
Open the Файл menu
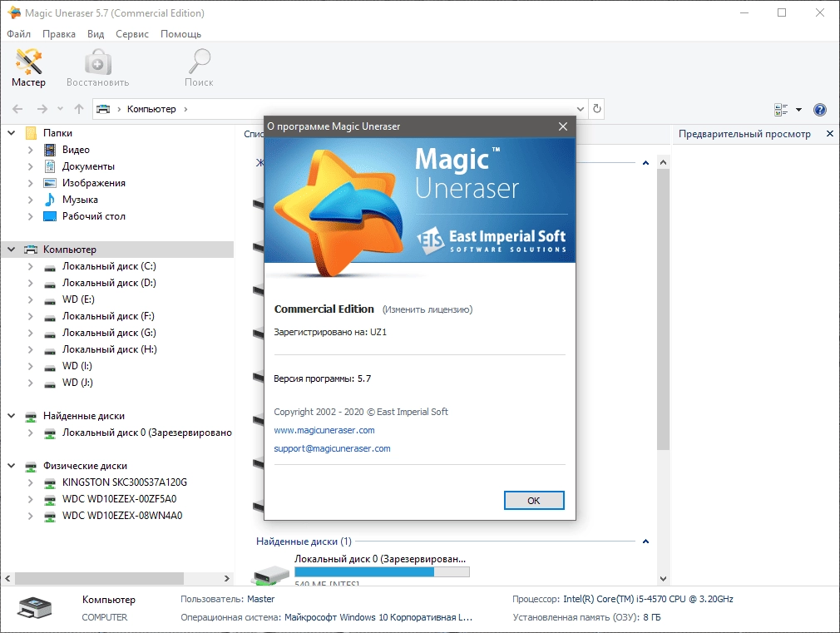pos(19,34)
